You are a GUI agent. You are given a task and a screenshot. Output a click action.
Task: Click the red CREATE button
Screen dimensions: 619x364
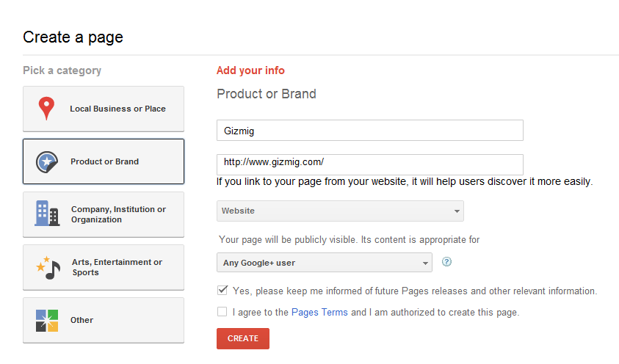[243, 338]
